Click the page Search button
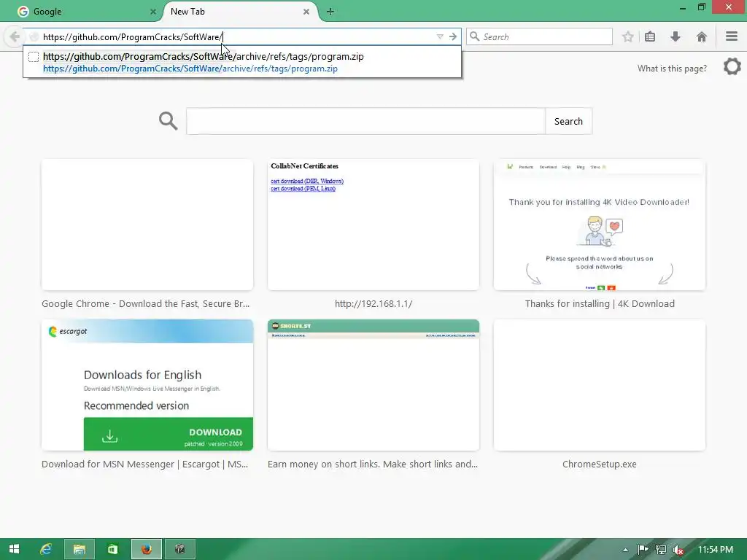 (568, 122)
